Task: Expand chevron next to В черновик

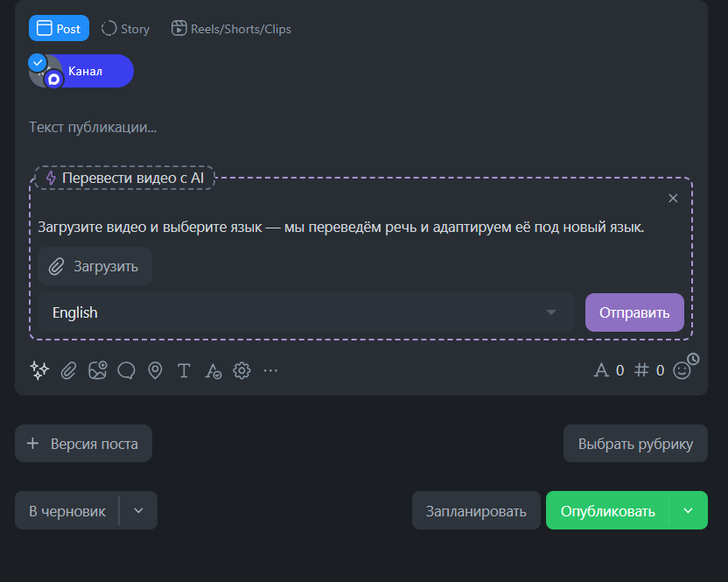Action: (x=139, y=511)
